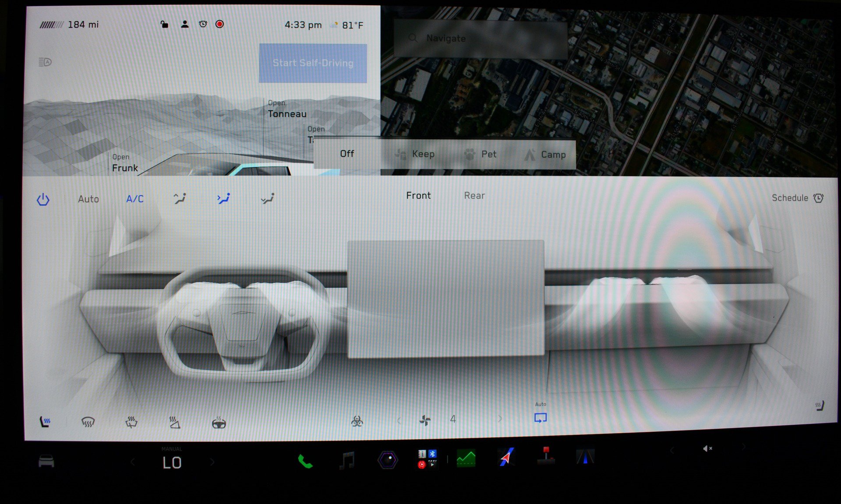This screenshot has width=841, height=504.
Task: Toggle windshield airflow direction icon
Action: [x=180, y=199]
